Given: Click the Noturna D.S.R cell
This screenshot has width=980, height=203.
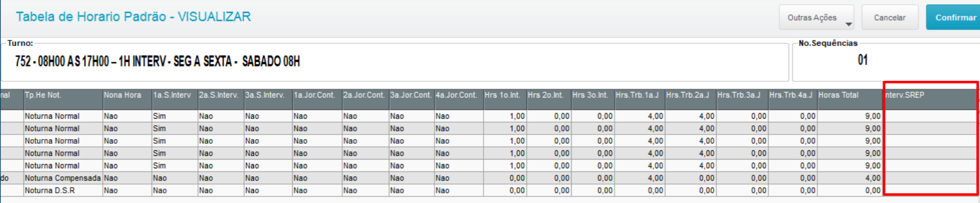Looking at the screenshot, I should (x=63, y=190).
